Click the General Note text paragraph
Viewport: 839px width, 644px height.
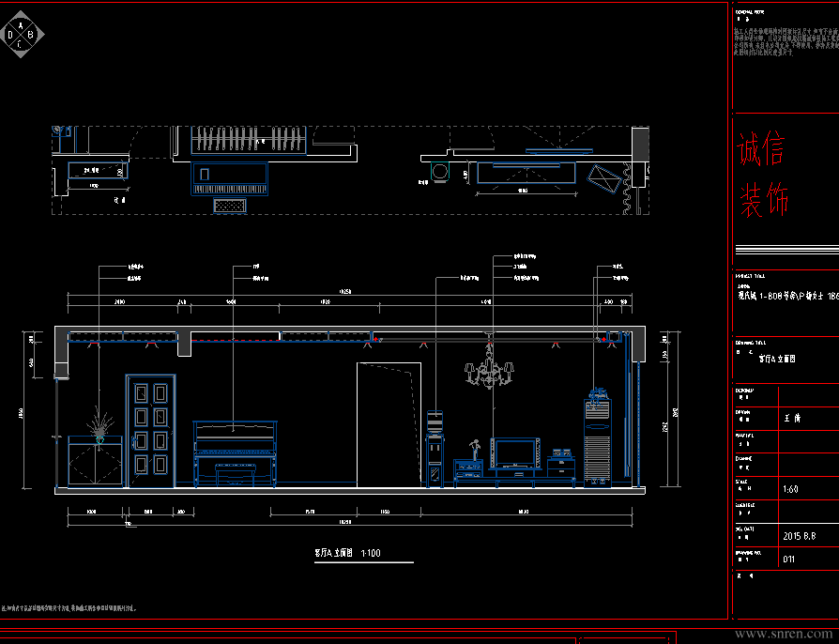786,41
